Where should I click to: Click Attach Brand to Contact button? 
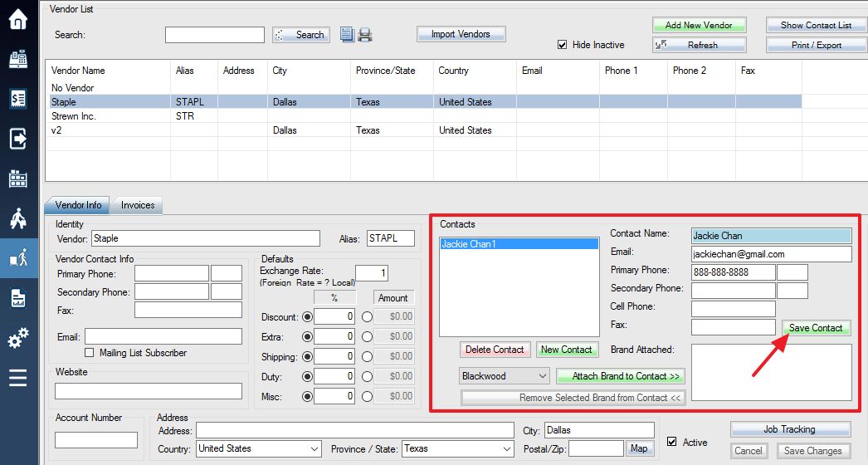click(x=621, y=376)
